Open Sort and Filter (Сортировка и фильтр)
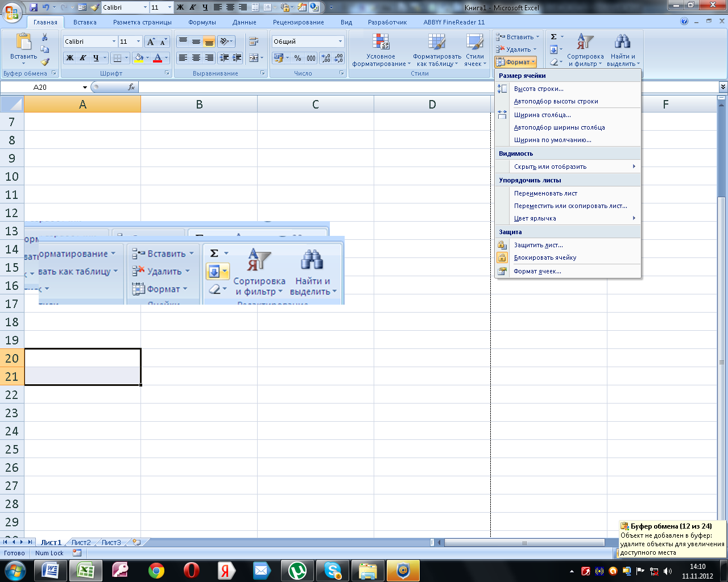Viewport: 728px width, 582px height. point(585,50)
